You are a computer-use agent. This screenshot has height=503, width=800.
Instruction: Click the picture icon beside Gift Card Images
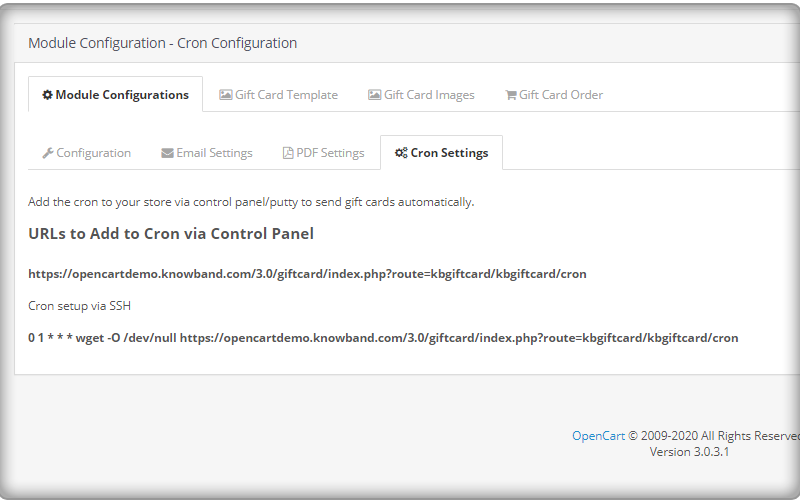click(374, 95)
